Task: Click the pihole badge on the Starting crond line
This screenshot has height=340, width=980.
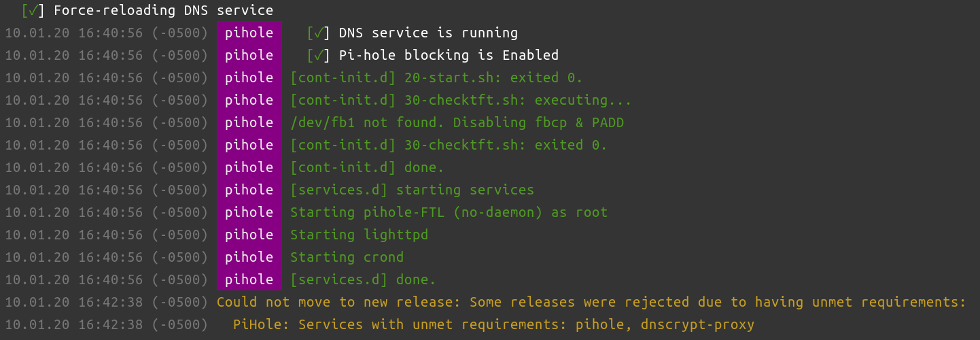Action: point(249,257)
